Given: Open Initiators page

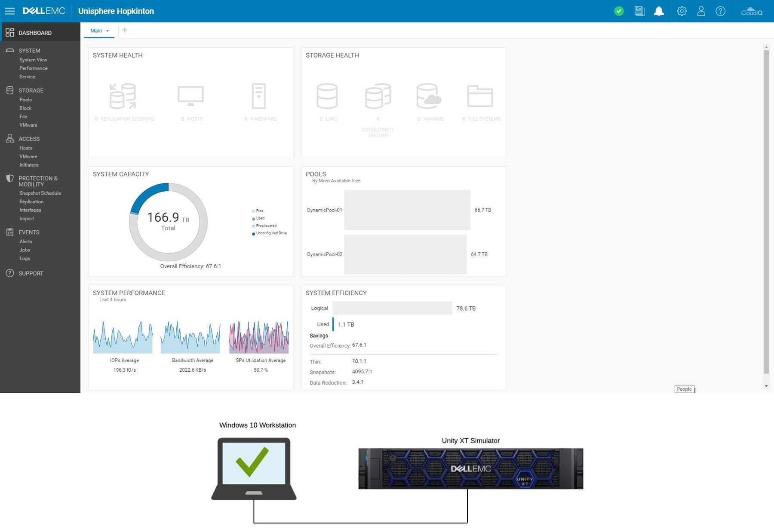Looking at the screenshot, I should click(x=29, y=165).
